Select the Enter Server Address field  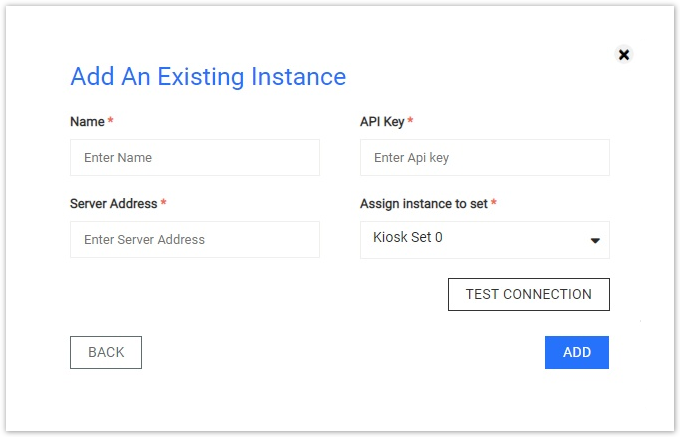pyautogui.click(x=195, y=239)
